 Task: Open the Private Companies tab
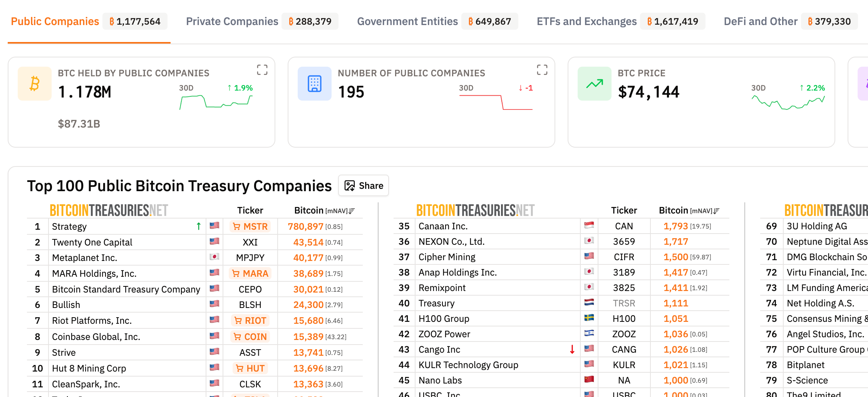tap(262, 22)
